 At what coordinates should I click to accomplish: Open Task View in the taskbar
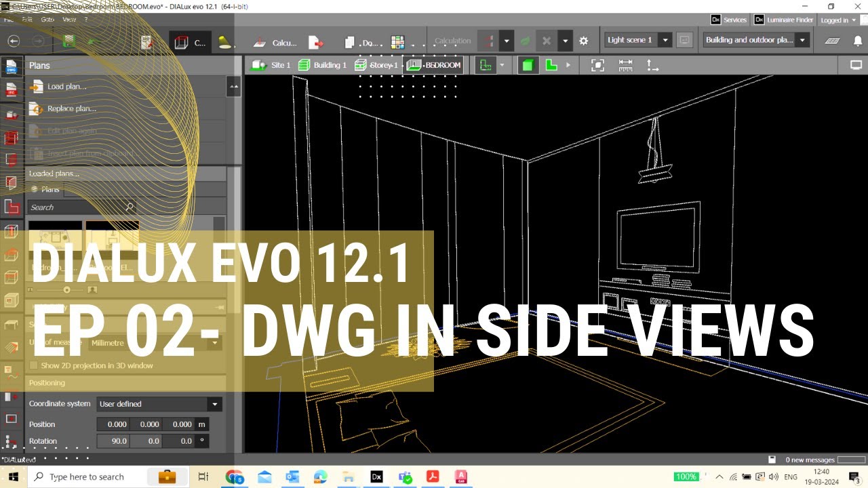[203, 476]
